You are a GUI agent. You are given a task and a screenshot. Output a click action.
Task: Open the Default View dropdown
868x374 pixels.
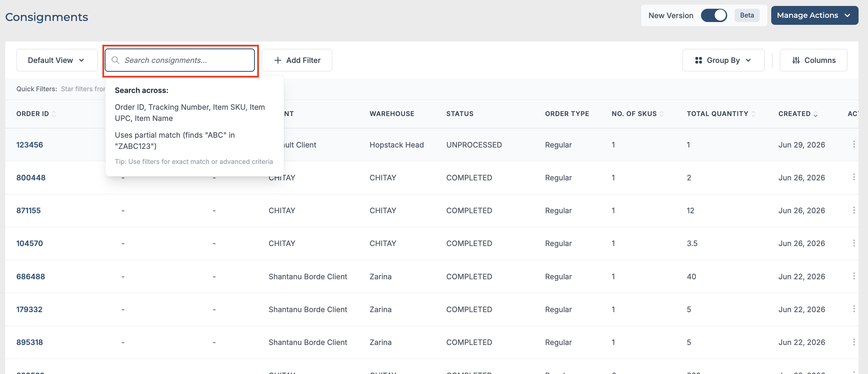pyautogui.click(x=57, y=60)
